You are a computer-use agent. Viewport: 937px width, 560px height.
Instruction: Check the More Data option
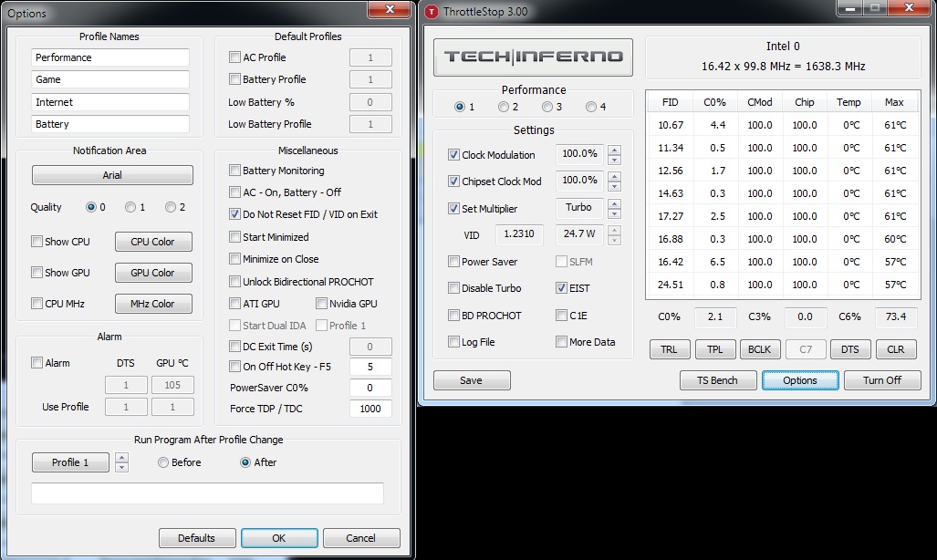[561, 342]
